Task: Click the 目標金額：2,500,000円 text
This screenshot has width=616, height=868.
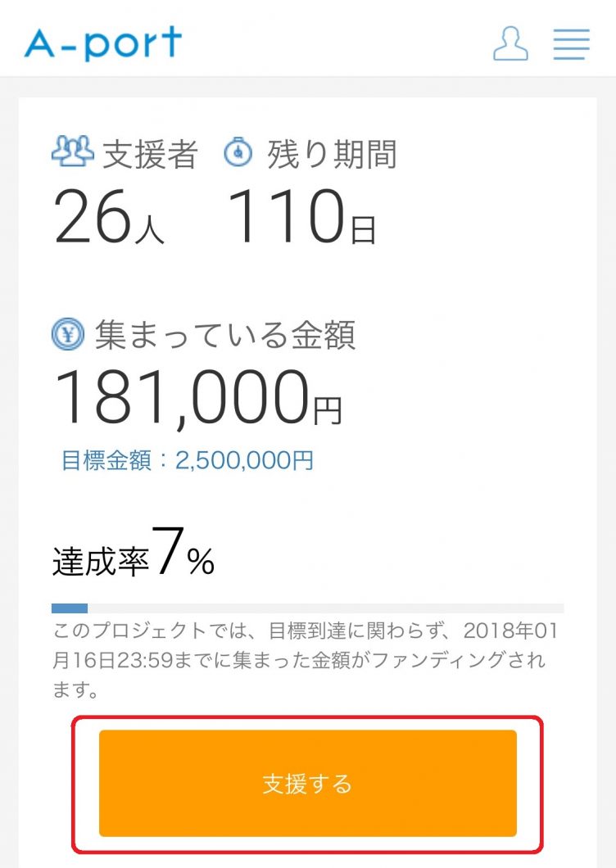Action: (188, 460)
